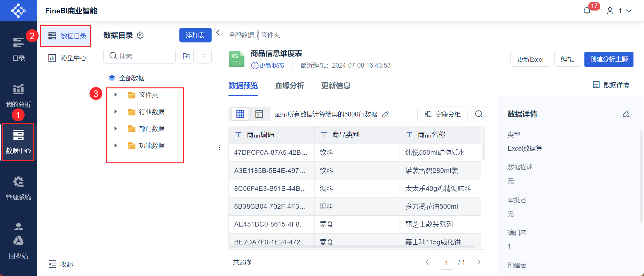Click the 全部数据 layers icon
644x276 pixels.
(112, 78)
